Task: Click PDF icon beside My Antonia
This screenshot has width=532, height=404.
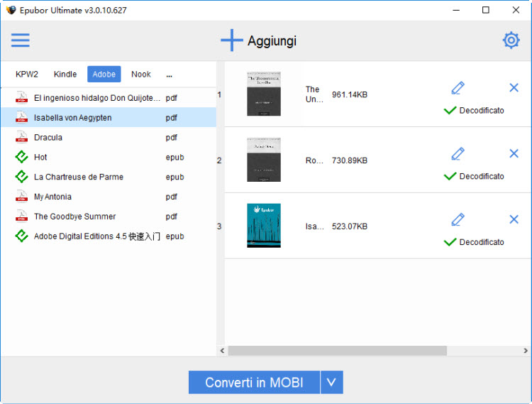Action: [21, 196]
